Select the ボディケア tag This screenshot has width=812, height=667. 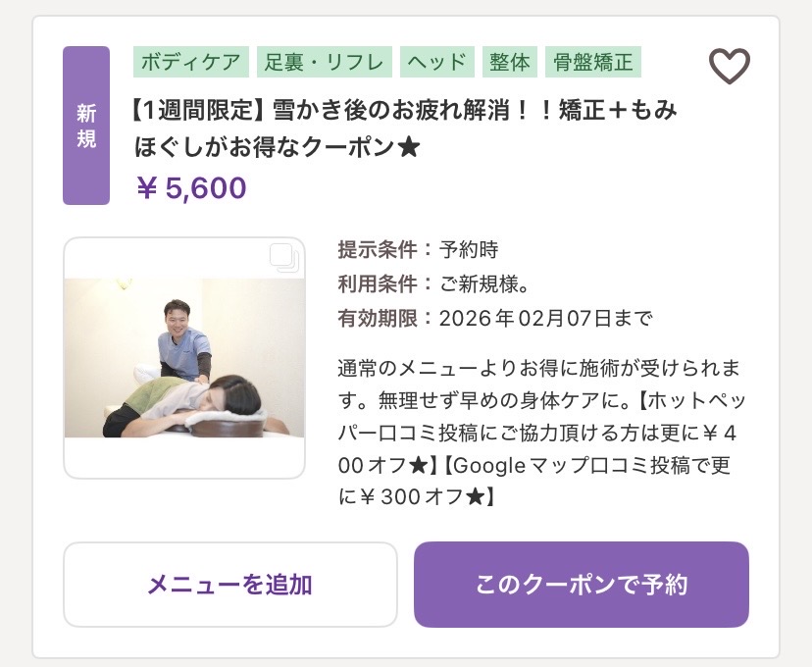190,62
